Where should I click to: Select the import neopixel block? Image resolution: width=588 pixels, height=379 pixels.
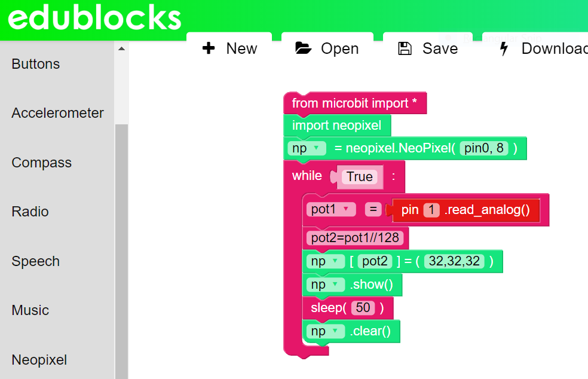pyautogui.click(x=336, y=126)
